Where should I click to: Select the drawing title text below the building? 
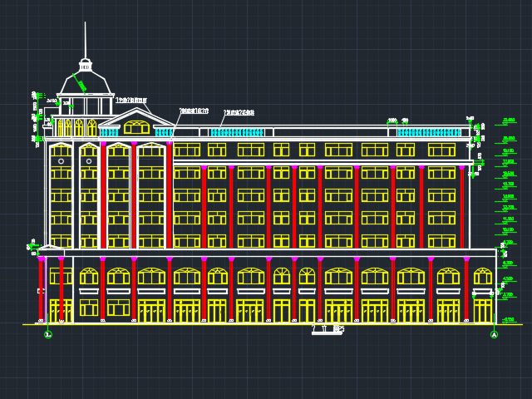(328, 330)
